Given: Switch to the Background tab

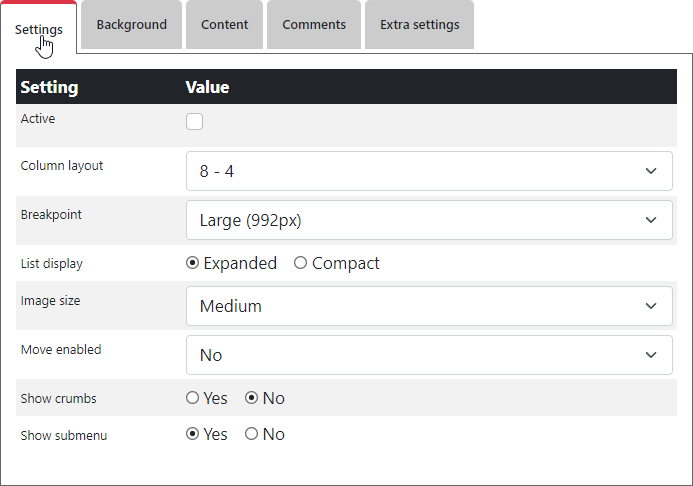Looking at the screenshot, I should coord(131,25).
